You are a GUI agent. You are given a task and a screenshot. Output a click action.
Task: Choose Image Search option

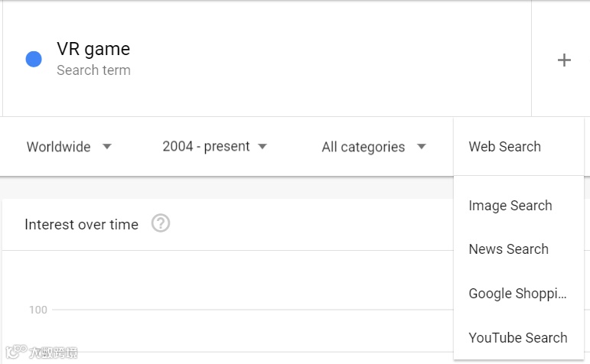pyautogui.click(x=510, y=206)
